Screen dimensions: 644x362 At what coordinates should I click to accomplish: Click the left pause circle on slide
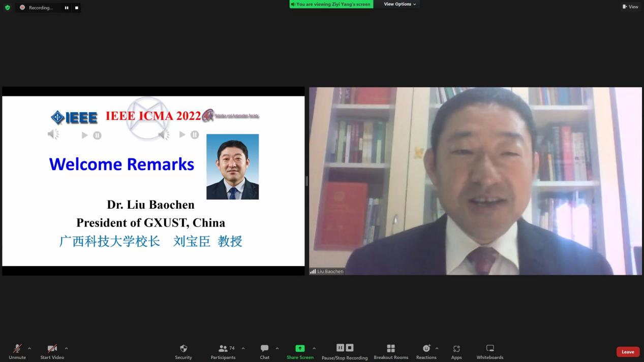pos(97,135)
